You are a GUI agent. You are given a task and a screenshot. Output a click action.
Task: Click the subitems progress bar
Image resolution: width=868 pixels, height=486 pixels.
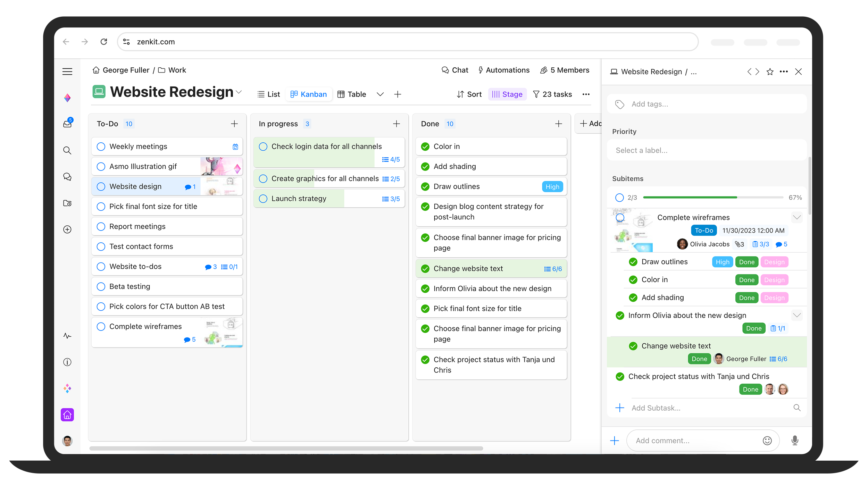713,197
